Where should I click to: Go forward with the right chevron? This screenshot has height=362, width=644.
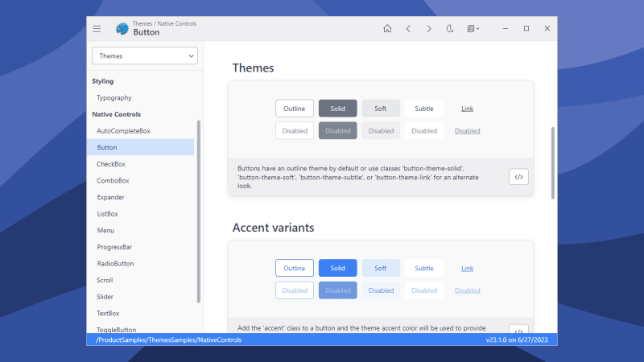tap(429, 29)
